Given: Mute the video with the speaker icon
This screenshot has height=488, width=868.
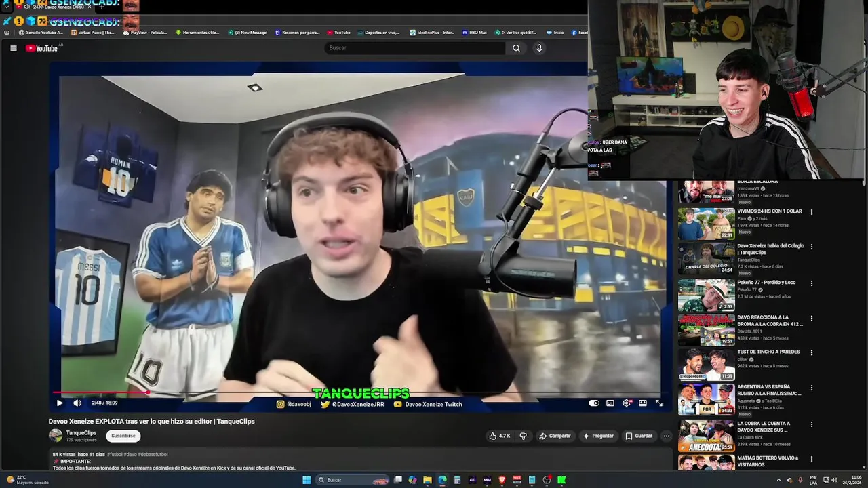Looking at the screenshot, I should coord(77,403).
